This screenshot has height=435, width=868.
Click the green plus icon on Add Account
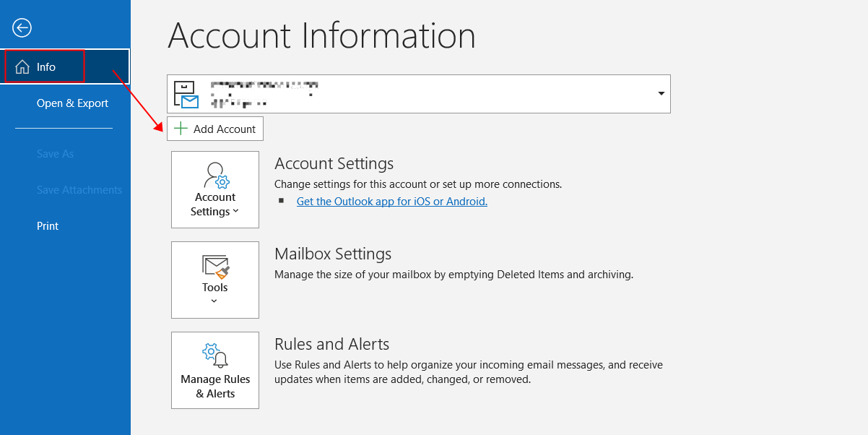coord(181,129)
